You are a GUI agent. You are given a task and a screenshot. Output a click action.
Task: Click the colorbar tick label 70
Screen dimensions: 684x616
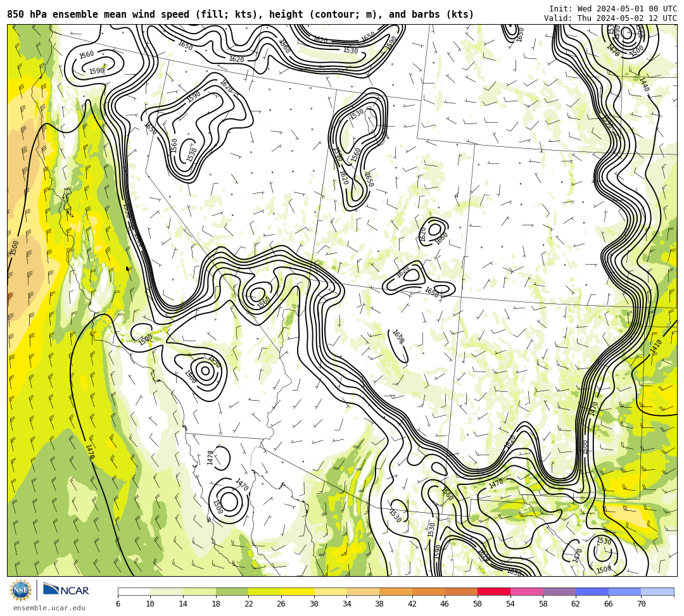click(x=641, y=604)
